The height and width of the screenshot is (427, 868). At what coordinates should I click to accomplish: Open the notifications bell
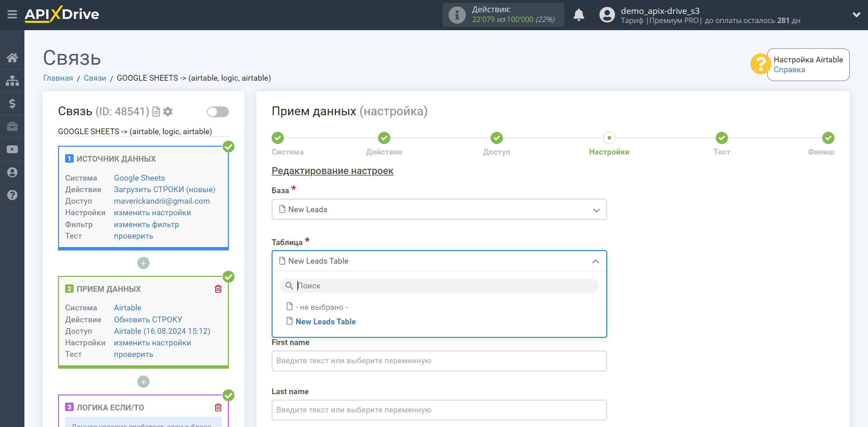[x=579, y=15]
